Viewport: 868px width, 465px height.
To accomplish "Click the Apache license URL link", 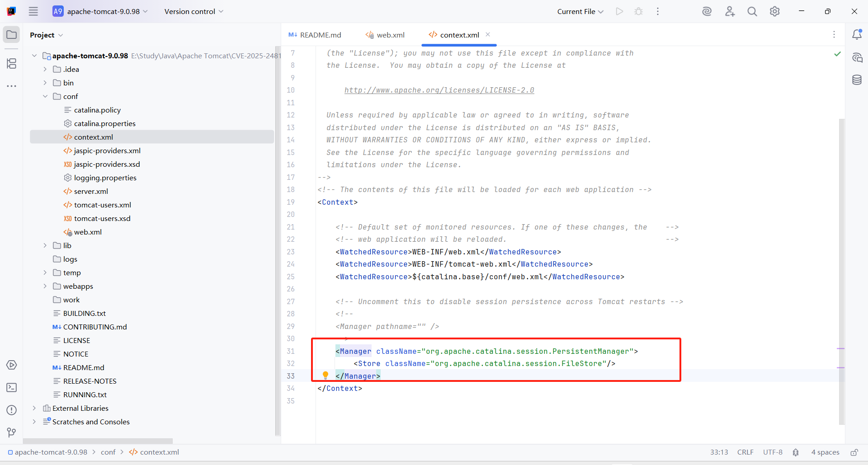I will 439,90.
